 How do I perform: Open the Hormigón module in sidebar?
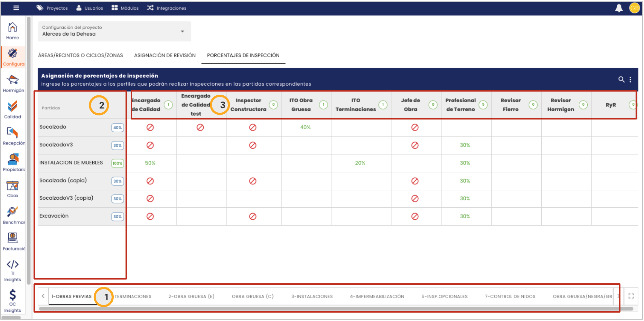click(x=13, y=84)
